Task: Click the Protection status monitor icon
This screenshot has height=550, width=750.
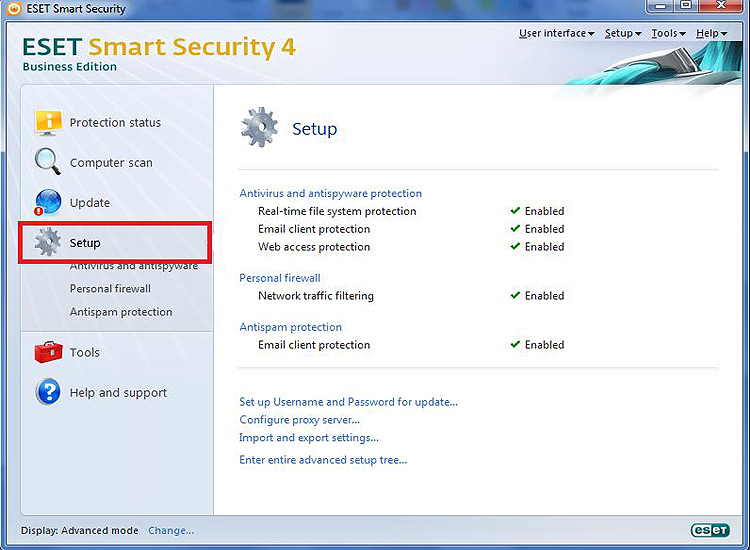Action: pos(48,123)
